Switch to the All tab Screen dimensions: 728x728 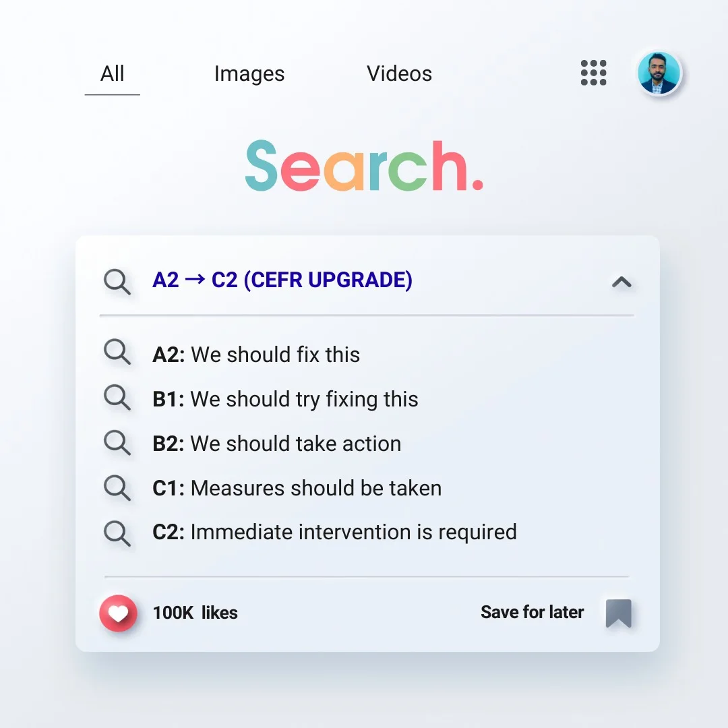(x=113, y=74)
